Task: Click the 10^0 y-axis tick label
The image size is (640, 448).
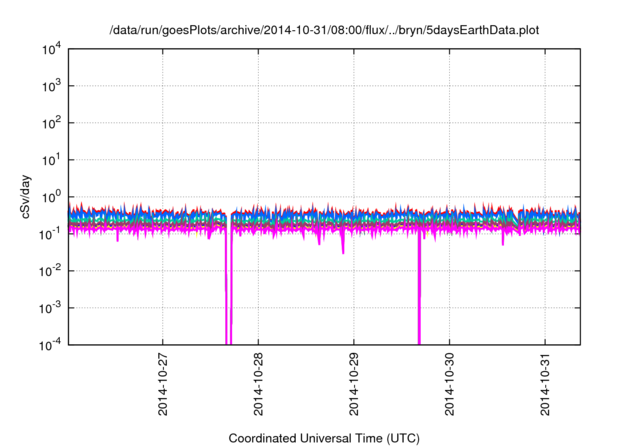Action: pos(51,197)
